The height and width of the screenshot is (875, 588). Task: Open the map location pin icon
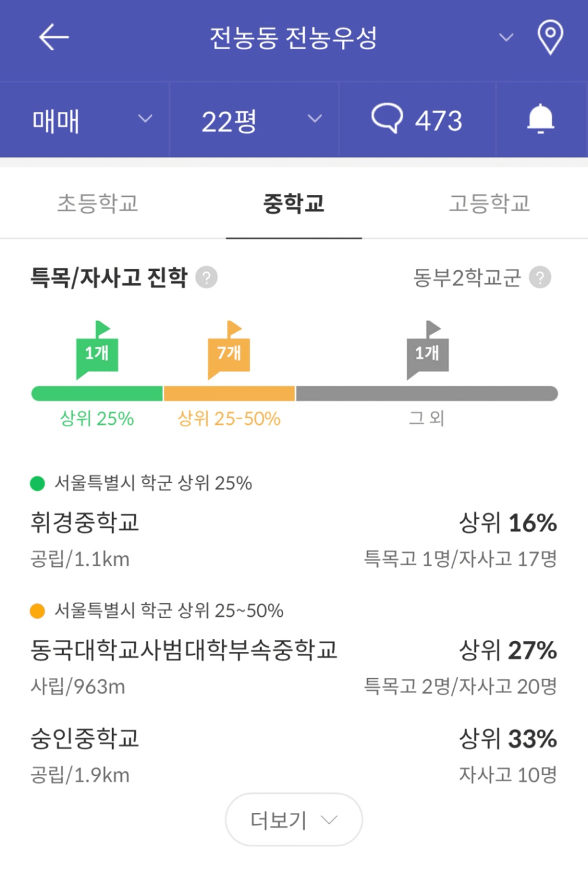[x=550, y=37]
